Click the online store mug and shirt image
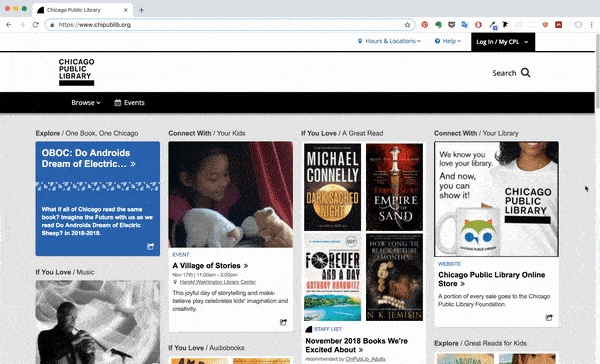 pos(496,199)
